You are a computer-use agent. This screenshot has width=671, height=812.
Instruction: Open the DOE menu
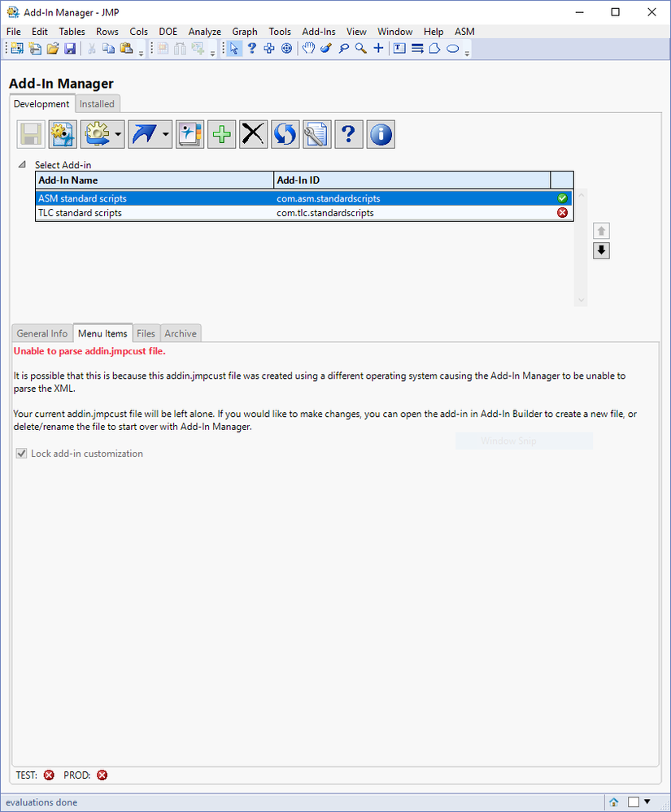168,32
